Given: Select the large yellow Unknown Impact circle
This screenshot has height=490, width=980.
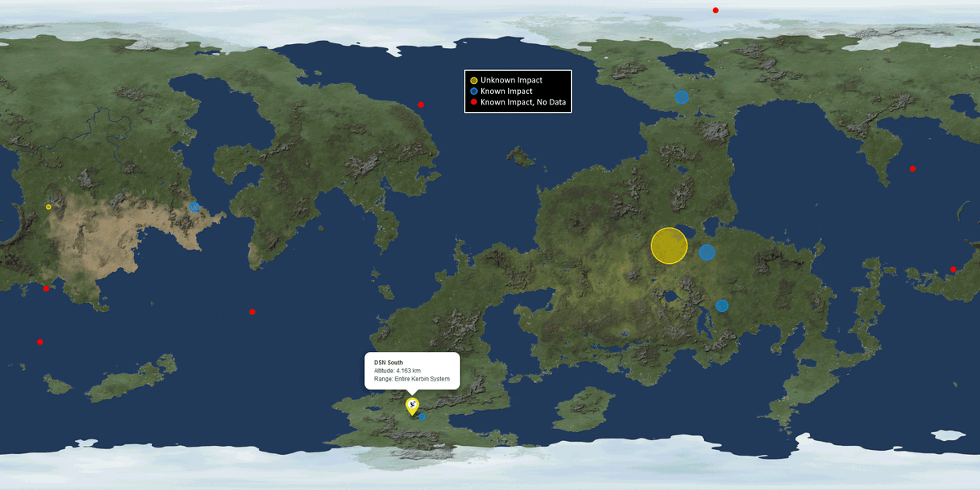Looking at the screenshot, I should pos(669,246).
